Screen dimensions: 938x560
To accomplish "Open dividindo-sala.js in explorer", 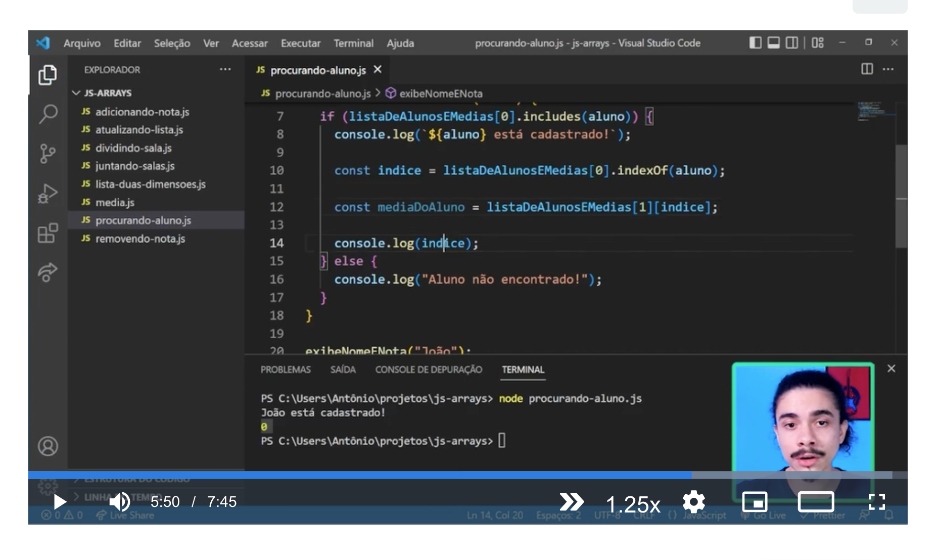I will click(x=157, y=148).
